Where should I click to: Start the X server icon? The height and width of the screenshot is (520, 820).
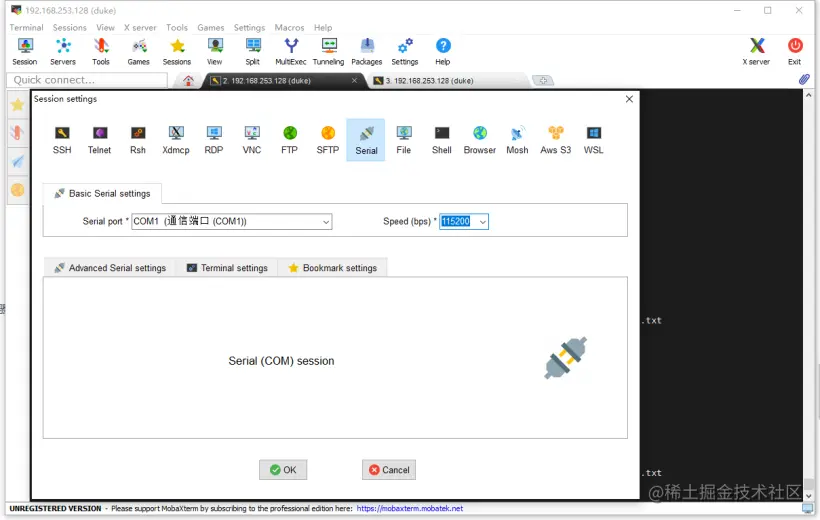(x=756, y=52)
